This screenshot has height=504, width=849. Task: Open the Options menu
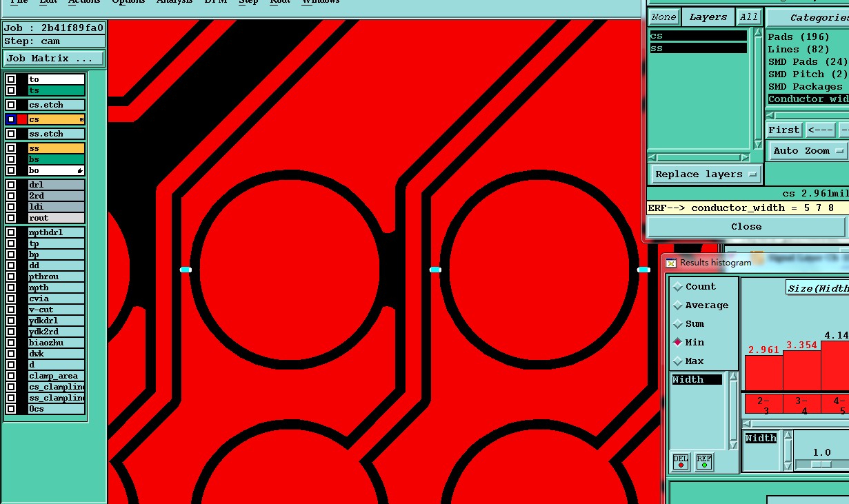pos(129,2)
